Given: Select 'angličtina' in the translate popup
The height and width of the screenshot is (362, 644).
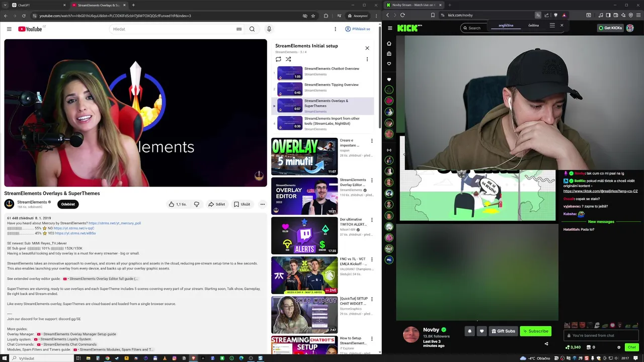Looking at the screenshot, I should coord(506,25).
